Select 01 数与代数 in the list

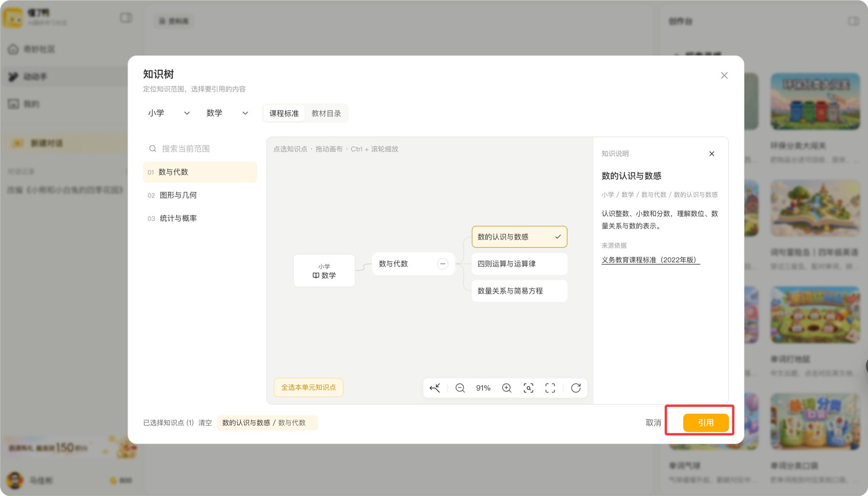click(200, 172)
